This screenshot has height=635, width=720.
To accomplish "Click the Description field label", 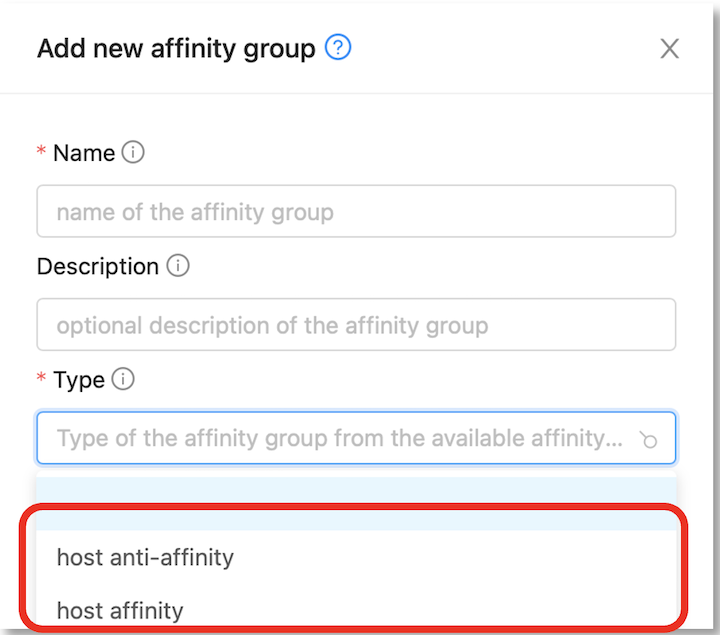I will click(x=98, y=266).
